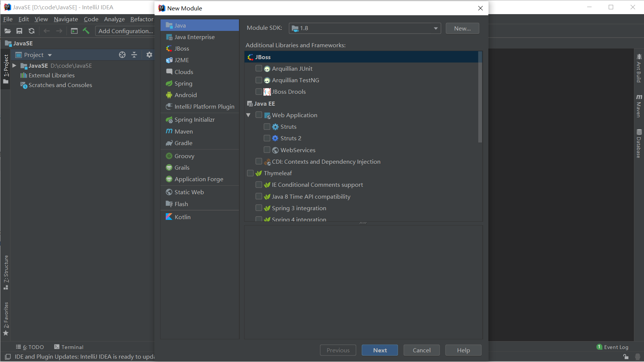
Task: Collapse the Web Application tree node
Action: coord(249,115)
